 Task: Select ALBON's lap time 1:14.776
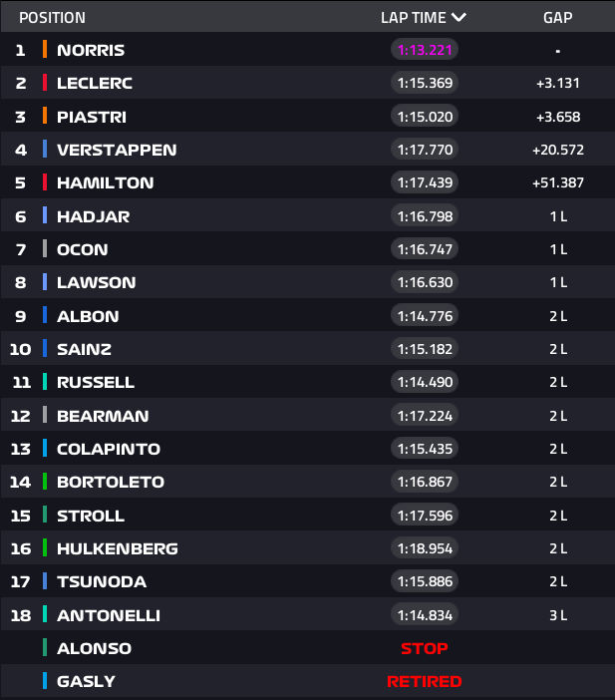[x=425, y=316]
